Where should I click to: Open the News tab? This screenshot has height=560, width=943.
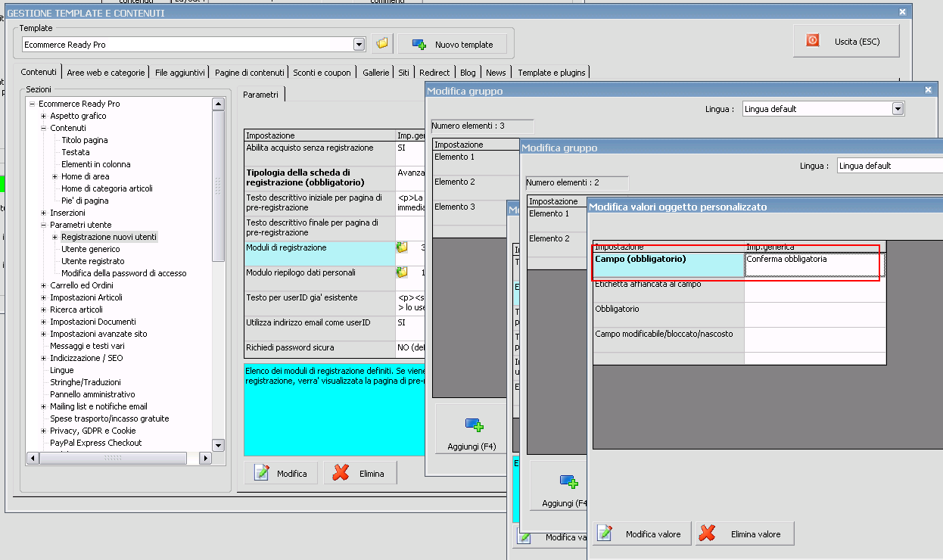(496, 73)
